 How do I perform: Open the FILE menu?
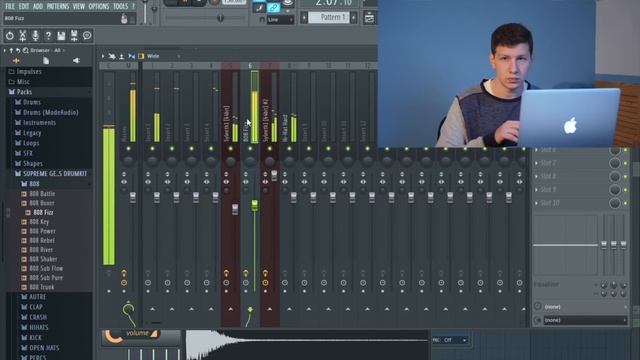click(x=10, y=6)
